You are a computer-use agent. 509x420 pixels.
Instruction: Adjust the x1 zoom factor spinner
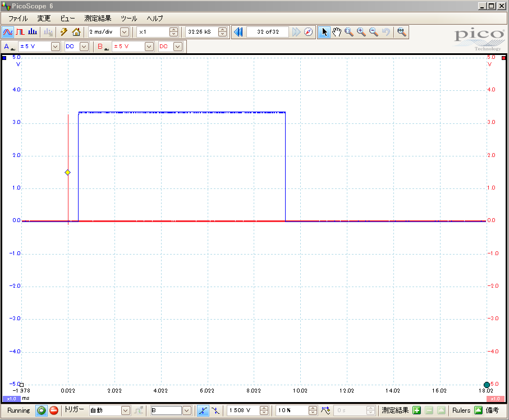[173, 32]
